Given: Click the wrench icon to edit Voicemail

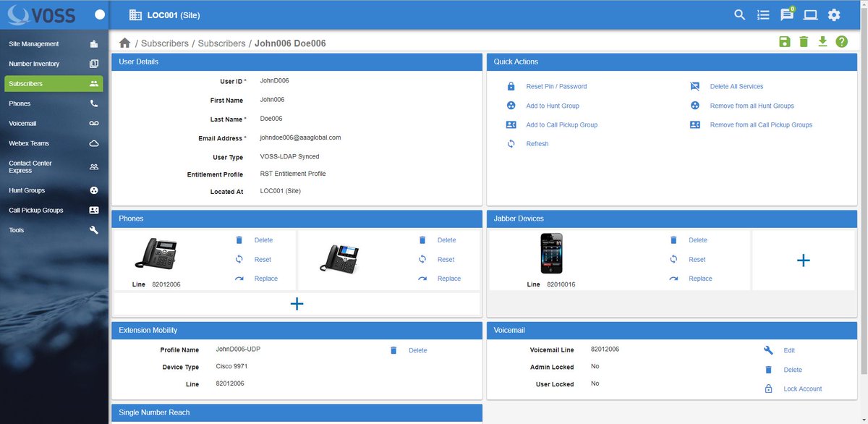Looking at the screenshot, I should pos(767,349).
